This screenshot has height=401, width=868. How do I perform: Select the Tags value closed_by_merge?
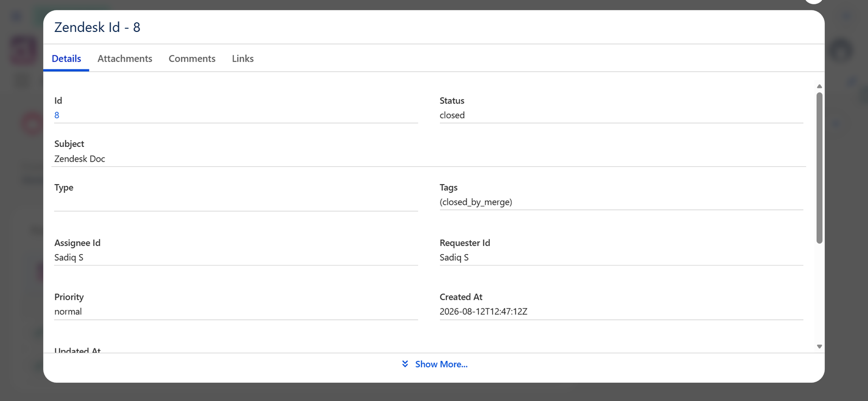(x=476, y=202)
